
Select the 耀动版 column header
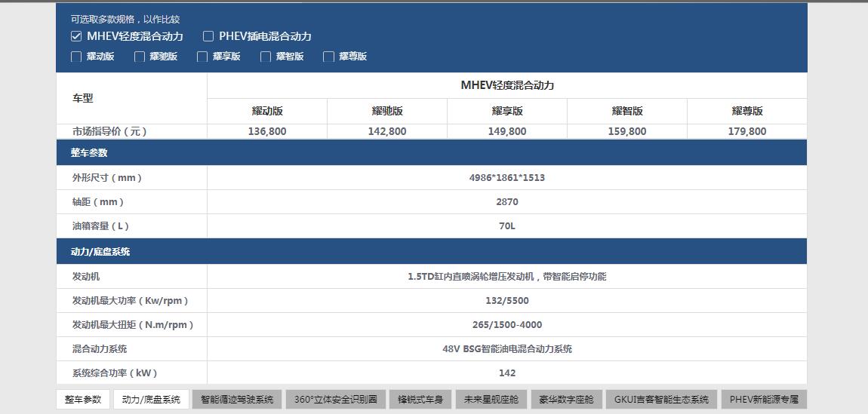[x=267, y=111]
